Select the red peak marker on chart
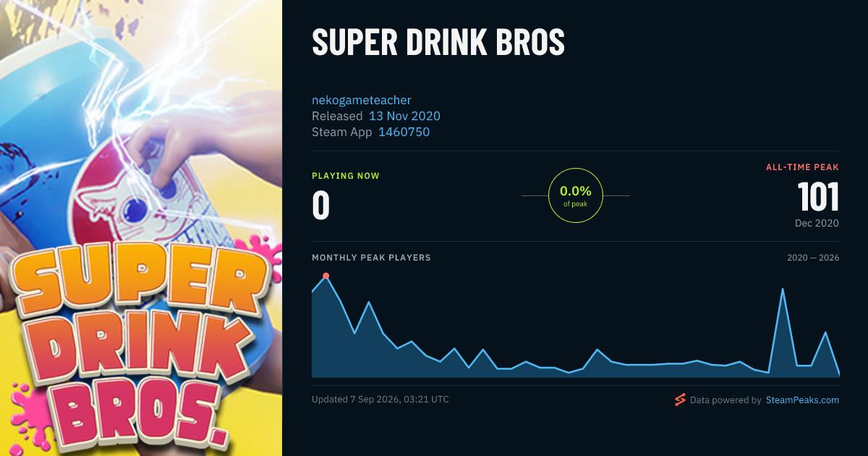Image resolution: width=868 pixels, height=456 pixels. pyautogui.click(x=326, y=276)
